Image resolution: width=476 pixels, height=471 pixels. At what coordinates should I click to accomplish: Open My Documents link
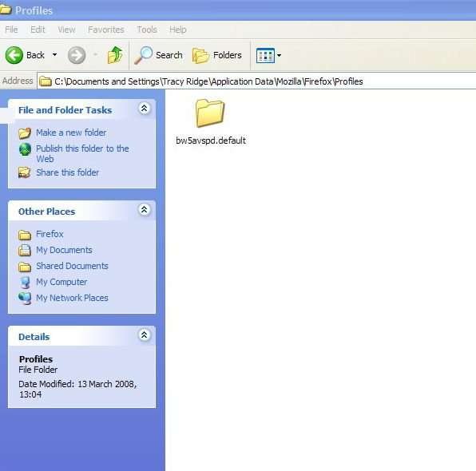[x=64, y=250]
